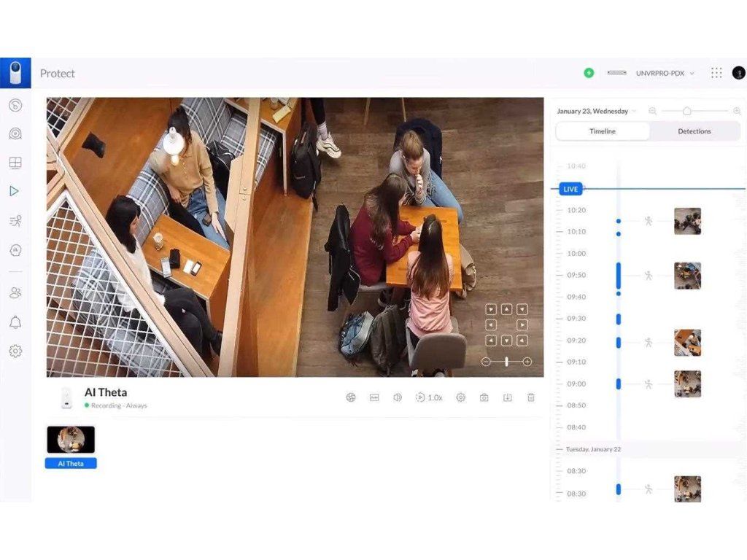Switch to the Detections tab
747x560 pixels.
pos(694,131)
